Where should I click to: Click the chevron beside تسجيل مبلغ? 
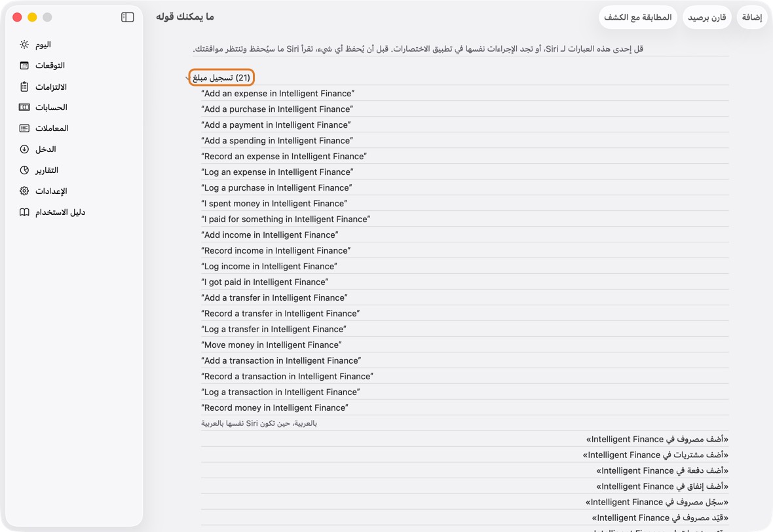(187, 78)
